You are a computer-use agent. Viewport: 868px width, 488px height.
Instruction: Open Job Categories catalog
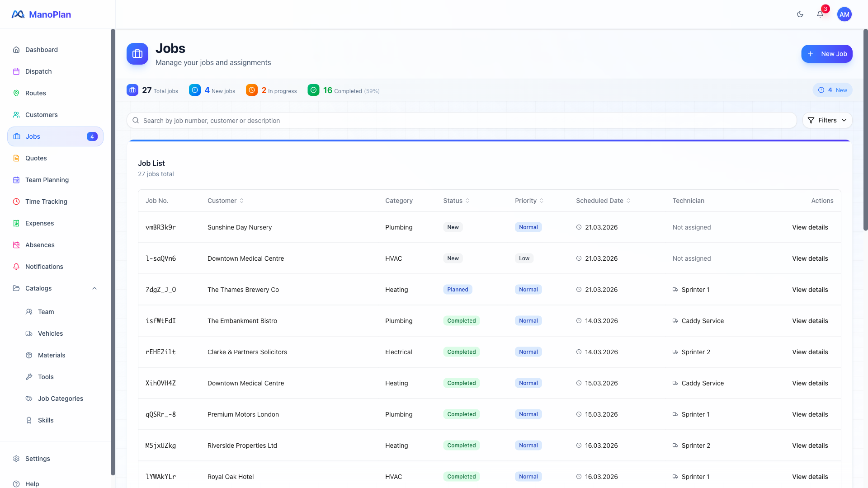60,399
